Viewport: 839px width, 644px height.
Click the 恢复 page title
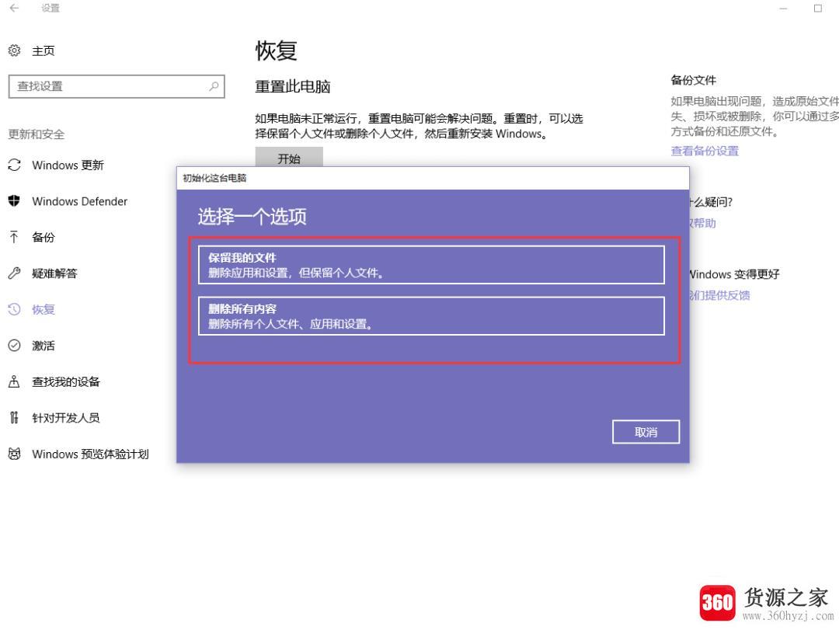point(276,50)
